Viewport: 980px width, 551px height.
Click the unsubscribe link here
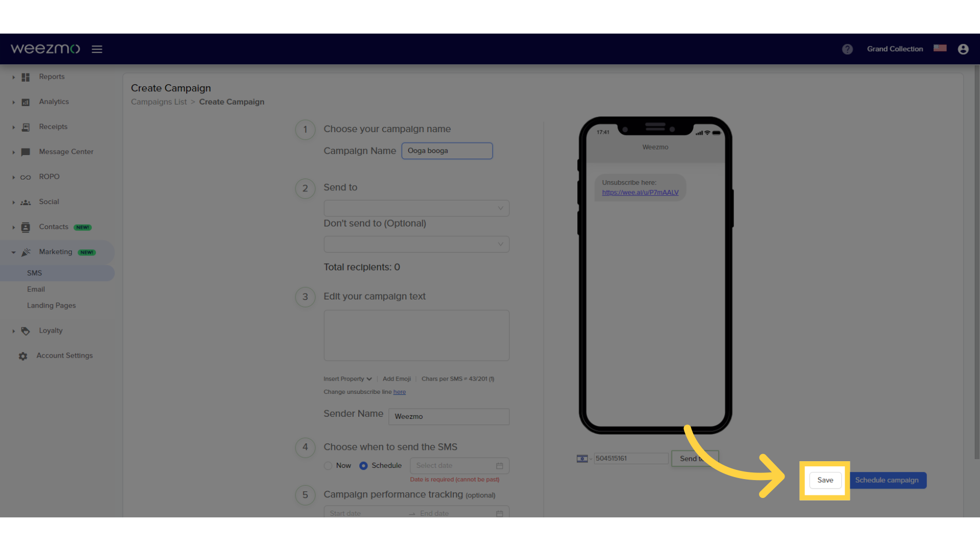(x=640, y=192)
